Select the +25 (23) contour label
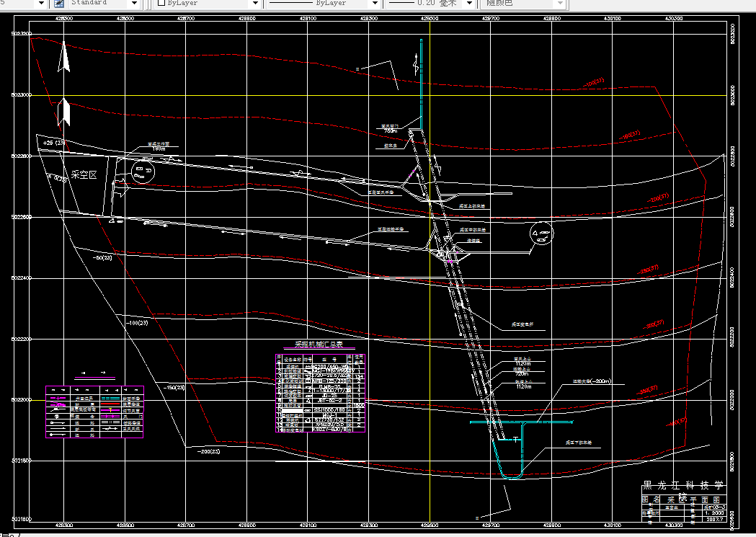Viewport: 756px width, 537px height. pos(54,143)
